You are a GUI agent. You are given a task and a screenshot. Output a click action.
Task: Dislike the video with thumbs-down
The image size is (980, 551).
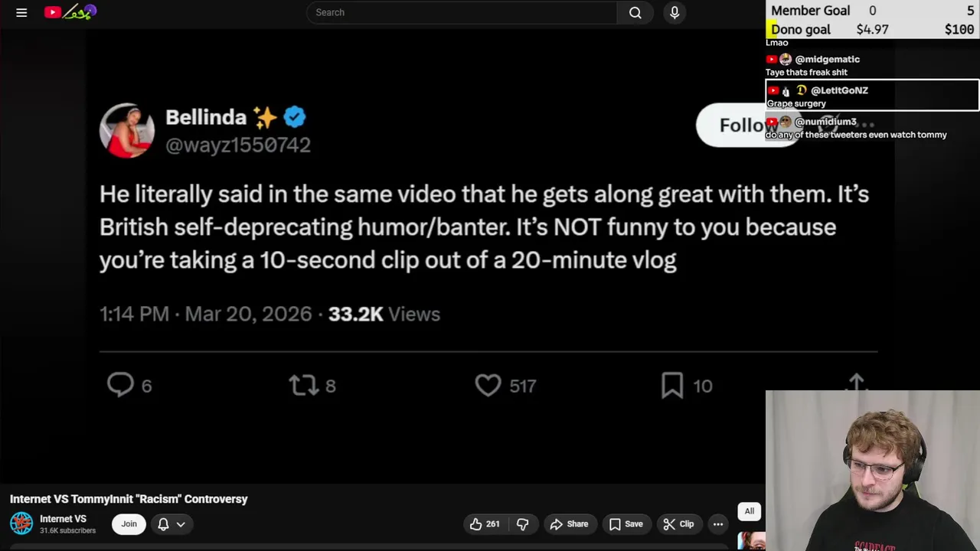pyautogui.click(x=523, y=524)
